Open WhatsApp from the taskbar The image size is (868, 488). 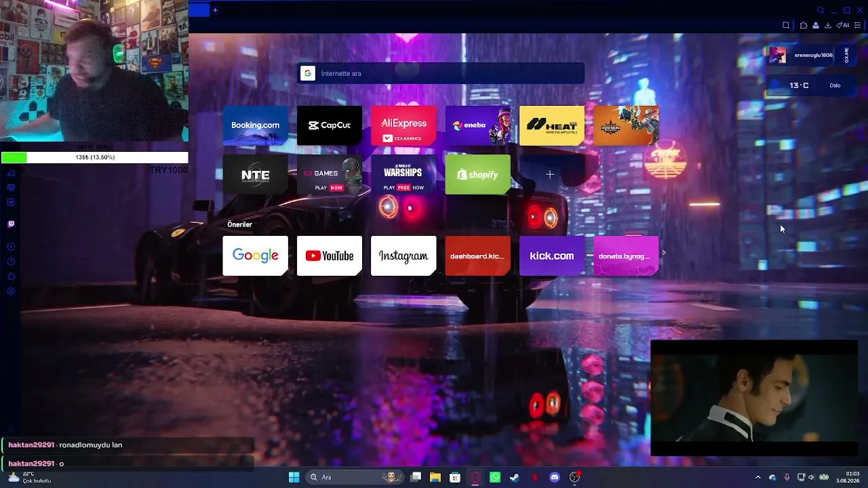pyautogui.click(x=495, y=477)
